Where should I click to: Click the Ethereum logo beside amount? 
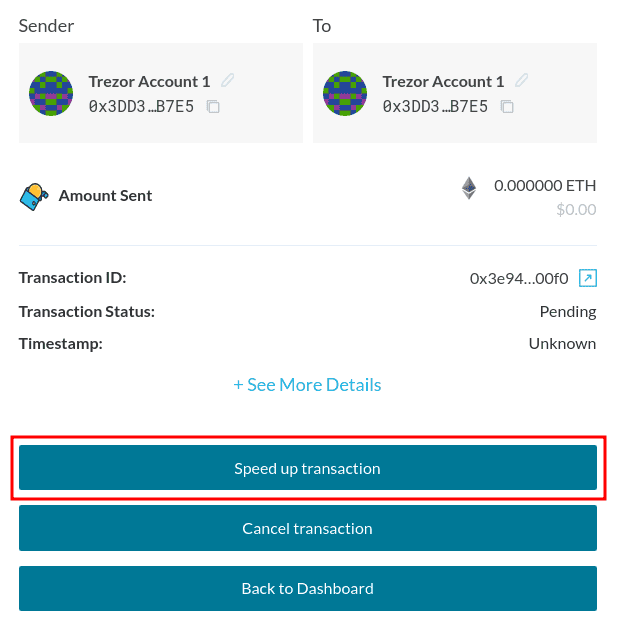tap(469, 188)
